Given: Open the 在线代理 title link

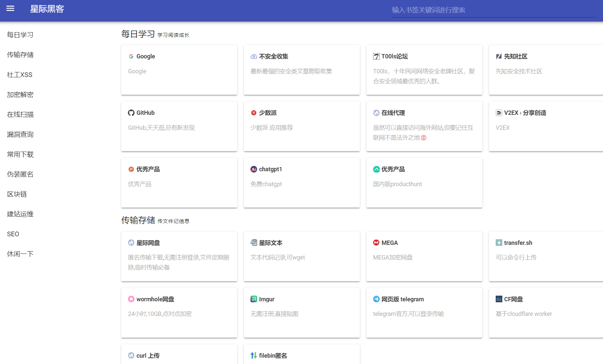Looking at the screenshot, I should tap(393, 113).
